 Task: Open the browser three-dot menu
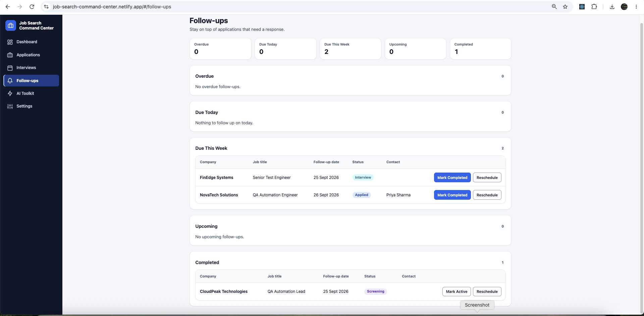click(x=636, y=7)
